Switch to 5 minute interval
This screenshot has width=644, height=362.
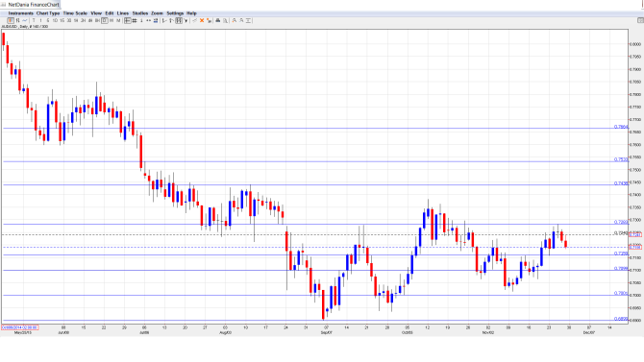tap(48, 20)
